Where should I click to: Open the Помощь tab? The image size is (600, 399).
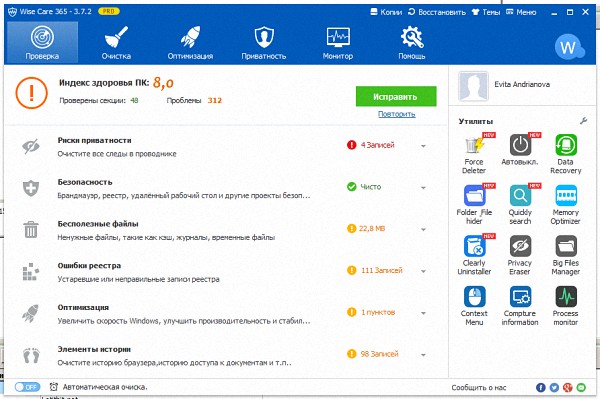tap(412, 42)
